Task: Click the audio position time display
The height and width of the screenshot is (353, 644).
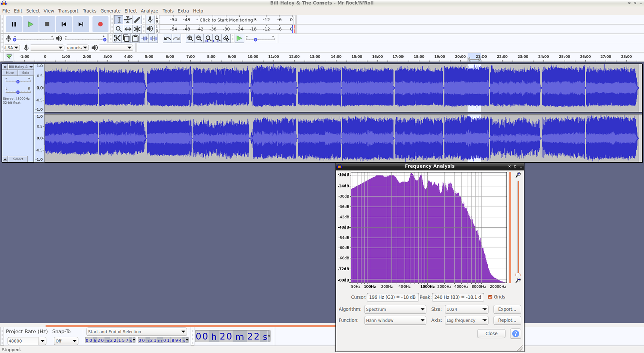Action: 233,336
